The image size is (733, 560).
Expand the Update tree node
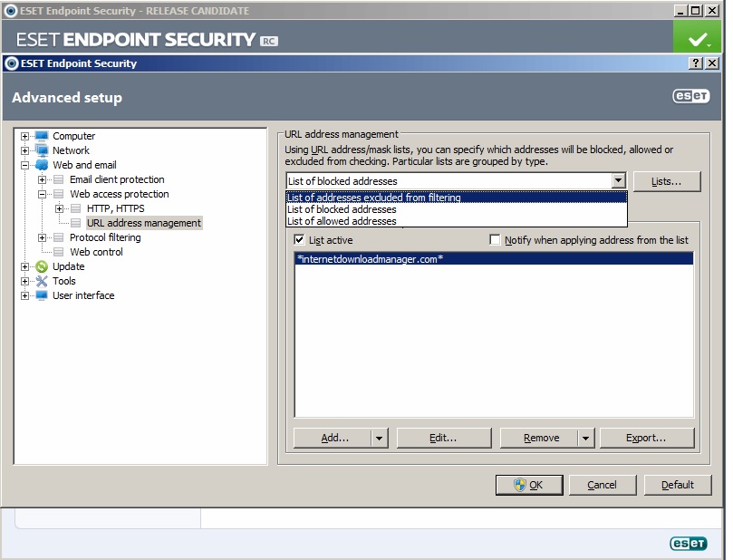pyautogui.click(x=24, y=266)
